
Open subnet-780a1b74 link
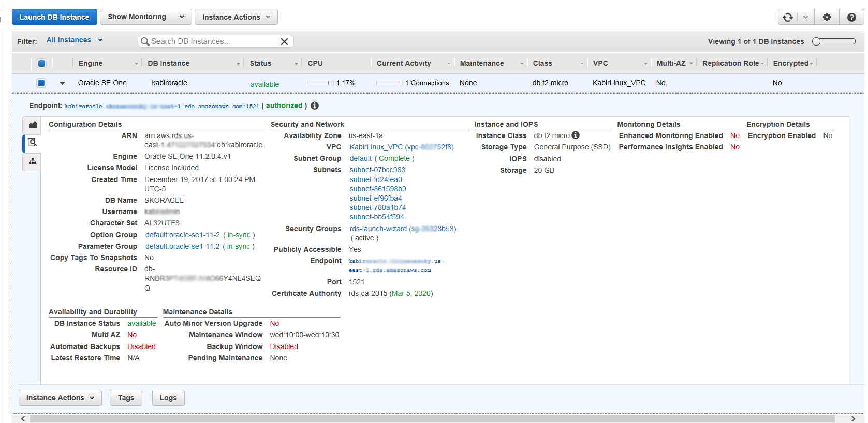point(378,207)
